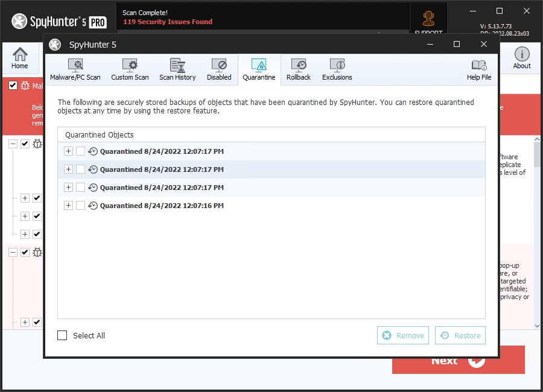
Task: Expand the last quarantined entry at 12:07:16
Action: pyautogui.click(x=68, y=206)
